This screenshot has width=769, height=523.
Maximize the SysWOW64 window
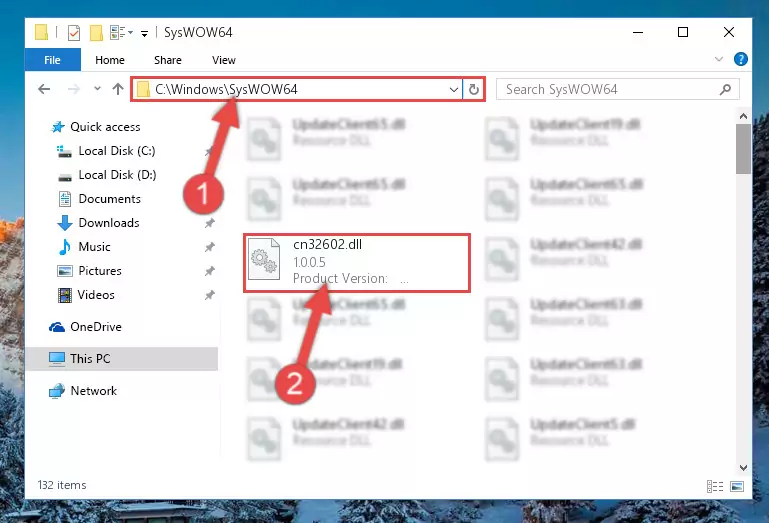(683, 32)
